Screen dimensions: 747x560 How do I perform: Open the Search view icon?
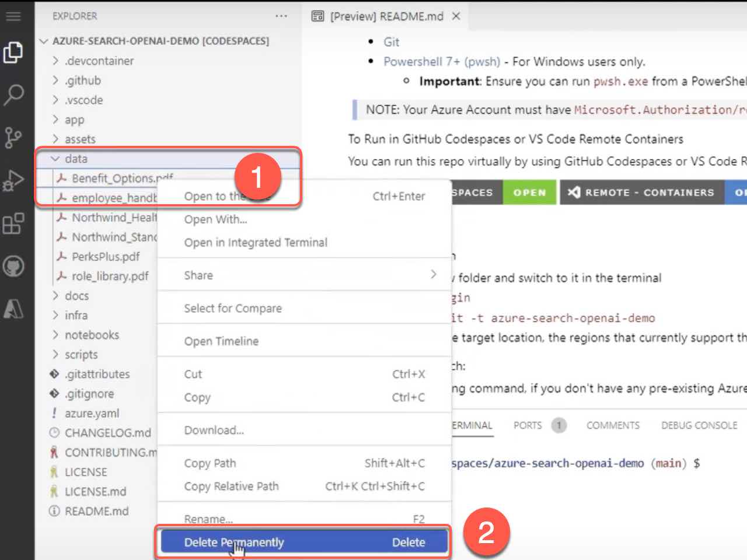(13, 94)
